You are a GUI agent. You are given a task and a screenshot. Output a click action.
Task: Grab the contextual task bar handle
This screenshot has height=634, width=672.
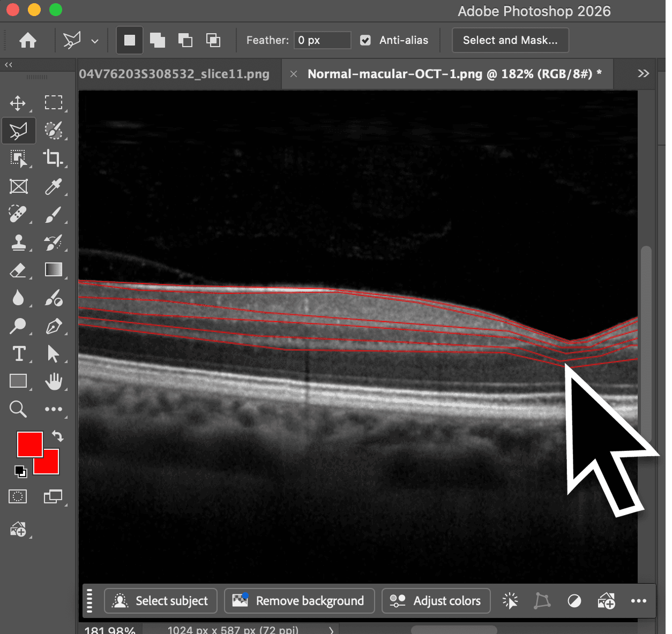point(89,601)
